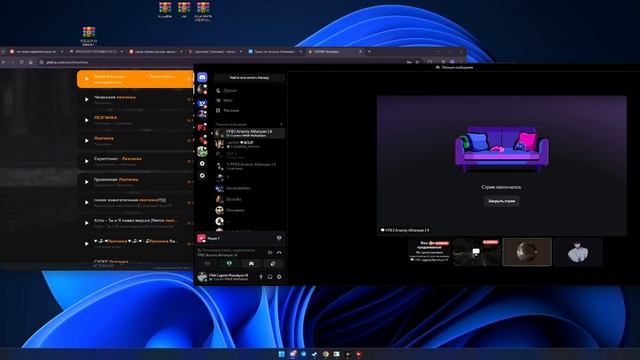Viewport: 640px width, 360px height.
Task: Click the Add a Server plus icon
Action: [x=202, y=163]
